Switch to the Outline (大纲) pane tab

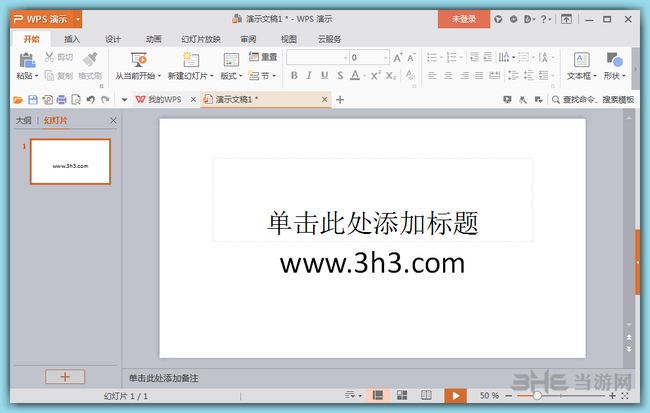(x=24, y=120)
